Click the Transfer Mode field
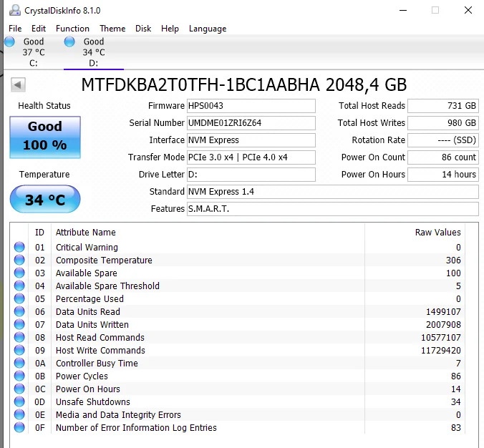 point(251,157)
